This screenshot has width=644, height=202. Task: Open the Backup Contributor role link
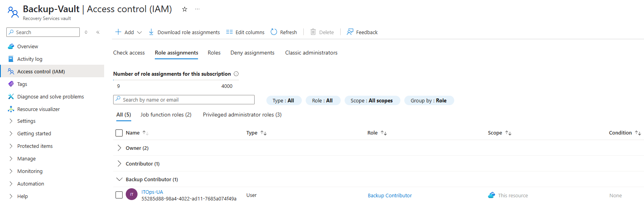390,195
